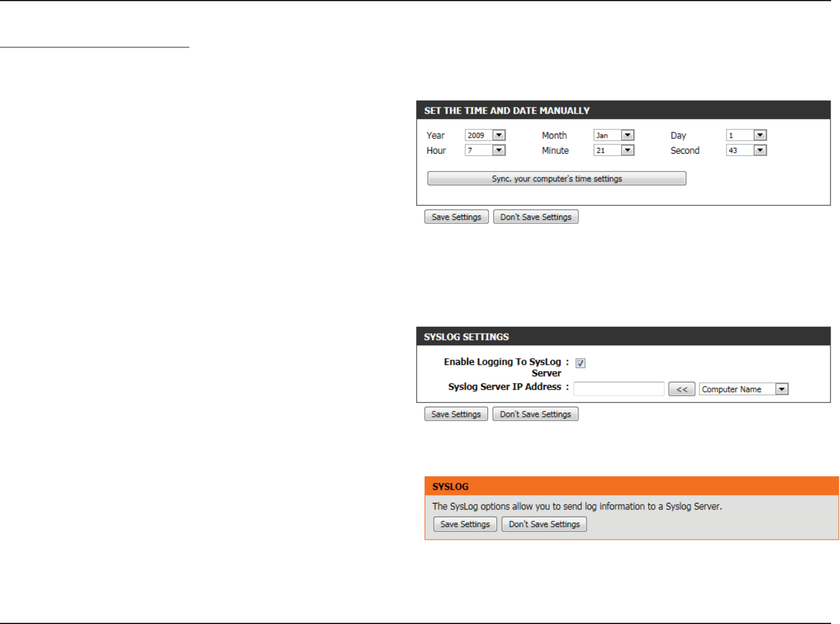Click Save Settings below Syslog Settings panel
Screen dimensions: 840x624
click(456, 414)
